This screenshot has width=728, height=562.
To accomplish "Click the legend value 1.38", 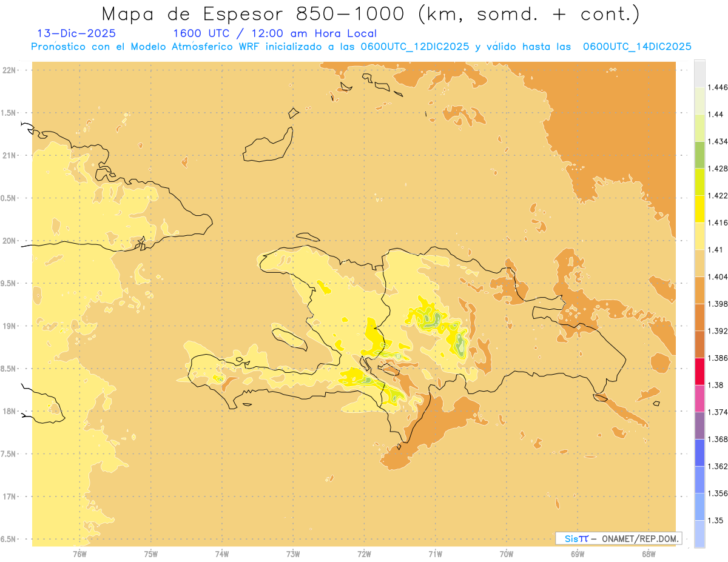I will (716, 385).
